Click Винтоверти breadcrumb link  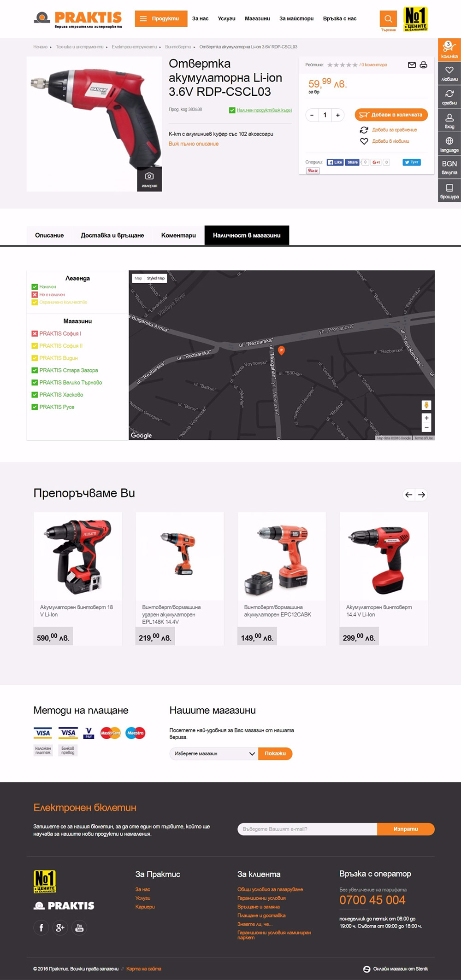tap(178, 47)
